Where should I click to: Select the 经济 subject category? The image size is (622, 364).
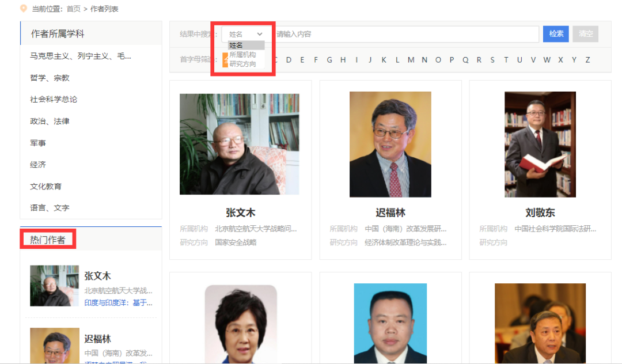[x=37, y=164]
